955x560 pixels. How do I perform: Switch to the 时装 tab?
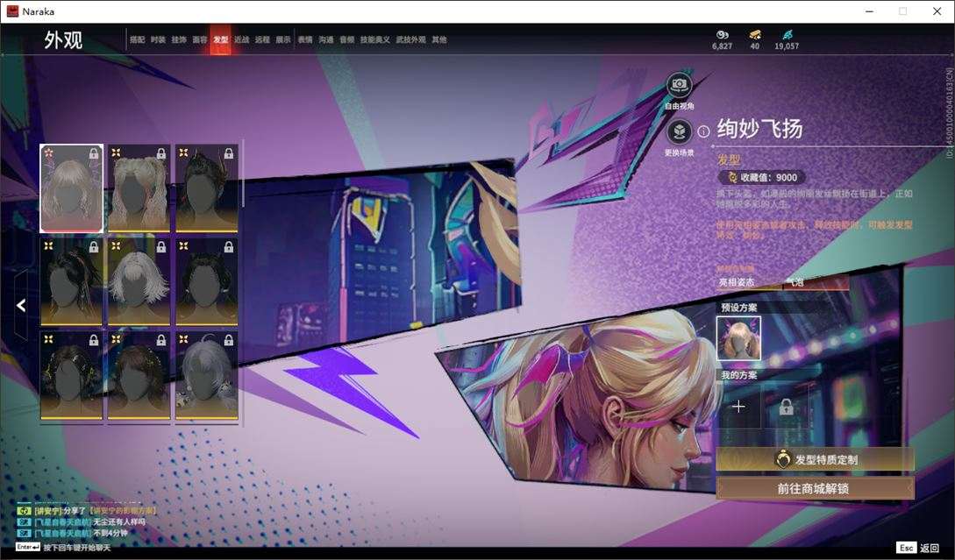click(x=158, y=39)
